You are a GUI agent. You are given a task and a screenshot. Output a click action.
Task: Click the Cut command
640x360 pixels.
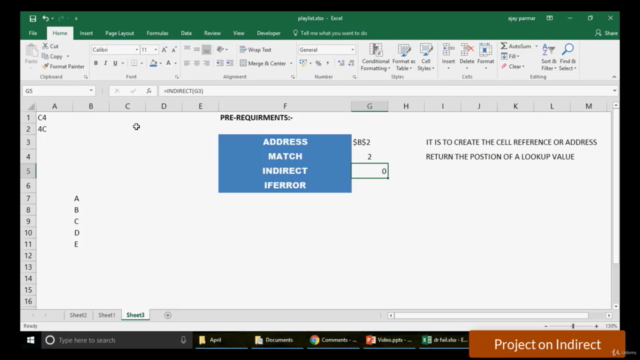tap(51, 46)
